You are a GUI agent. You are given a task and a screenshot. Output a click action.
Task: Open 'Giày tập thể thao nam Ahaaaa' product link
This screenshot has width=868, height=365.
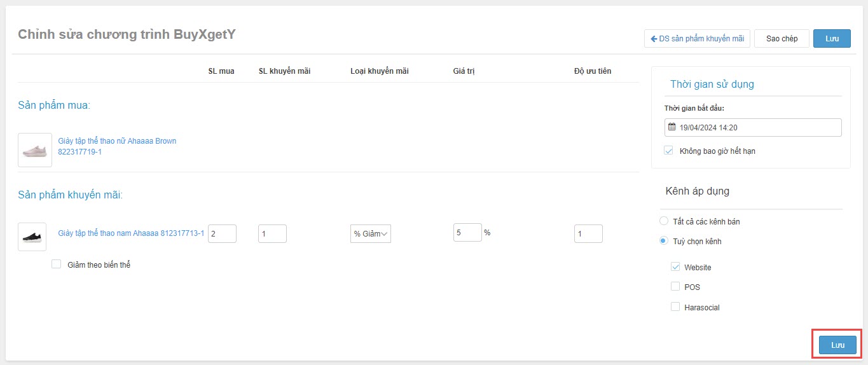pos(130,233)
